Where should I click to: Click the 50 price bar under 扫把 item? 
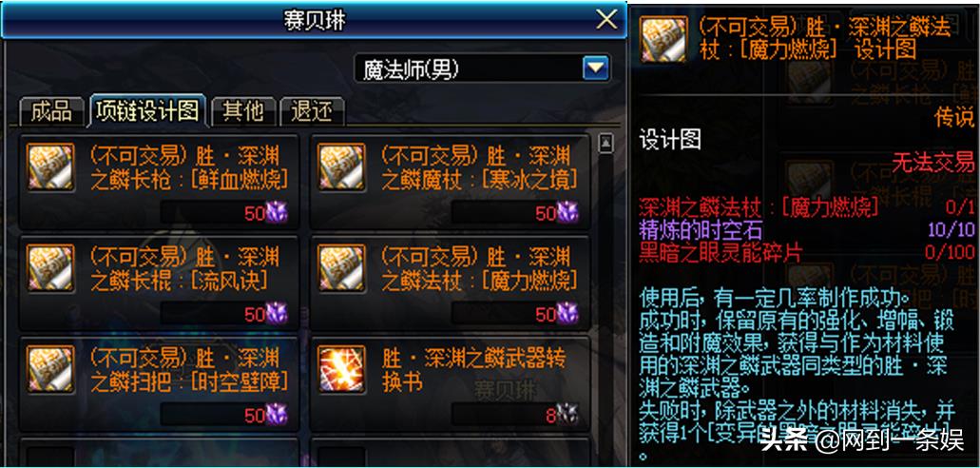point(224,415)
